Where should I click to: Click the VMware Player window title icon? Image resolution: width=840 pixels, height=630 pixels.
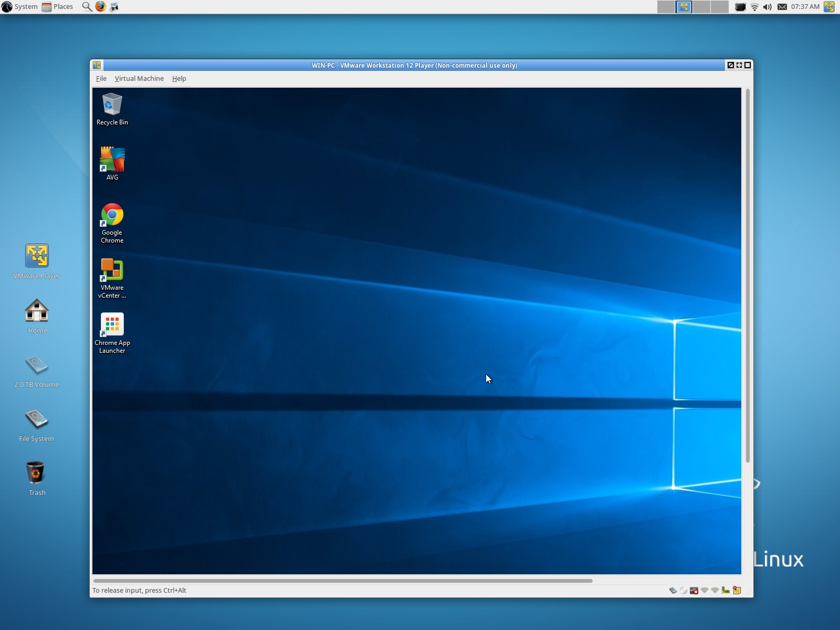point(97,65)
